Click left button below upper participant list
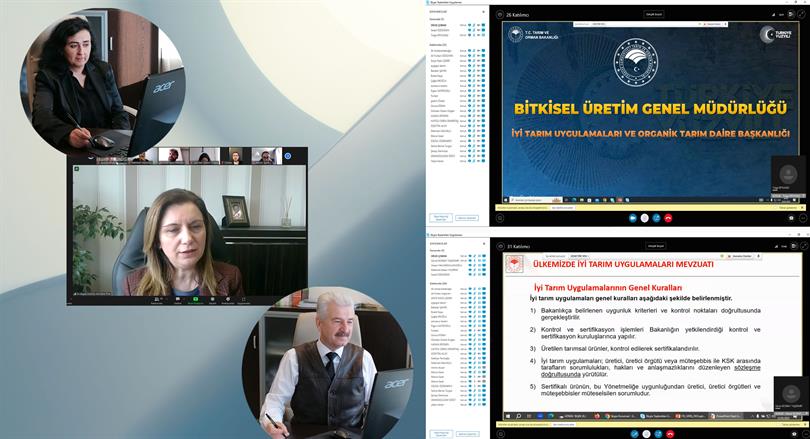810x439 pixels. (441, 218)
